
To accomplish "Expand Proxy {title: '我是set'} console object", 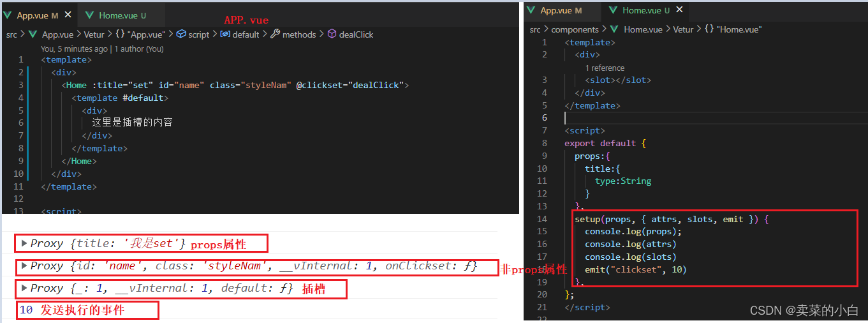I will [25, 243].
